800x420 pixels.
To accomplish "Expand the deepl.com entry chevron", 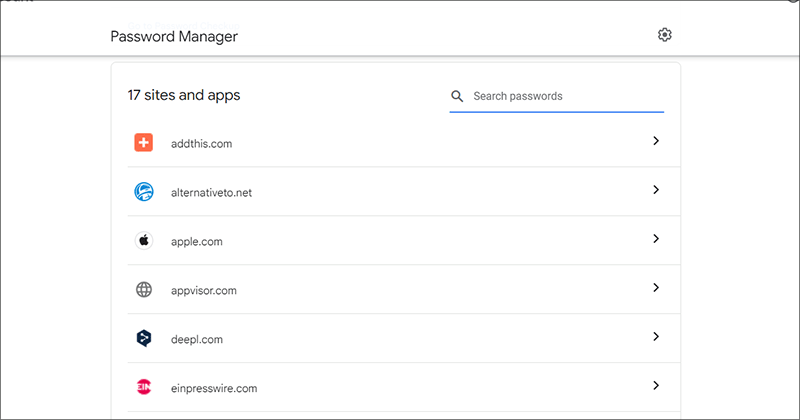I will click(656, 337).
